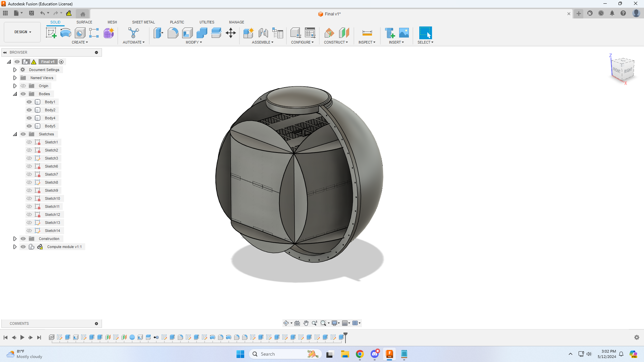Open the Data Panel grid icon
Screen dimensions: 644x362
[5, 13]
